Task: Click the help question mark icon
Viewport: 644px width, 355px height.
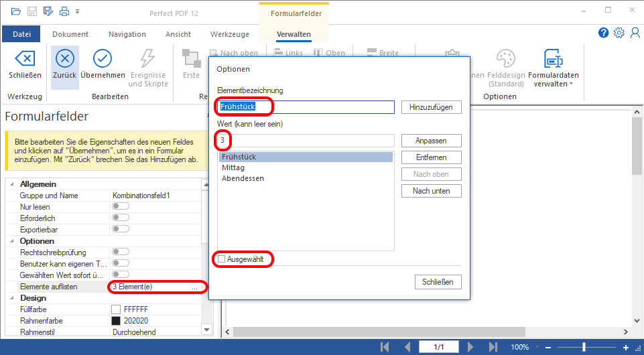Action: 603,33
